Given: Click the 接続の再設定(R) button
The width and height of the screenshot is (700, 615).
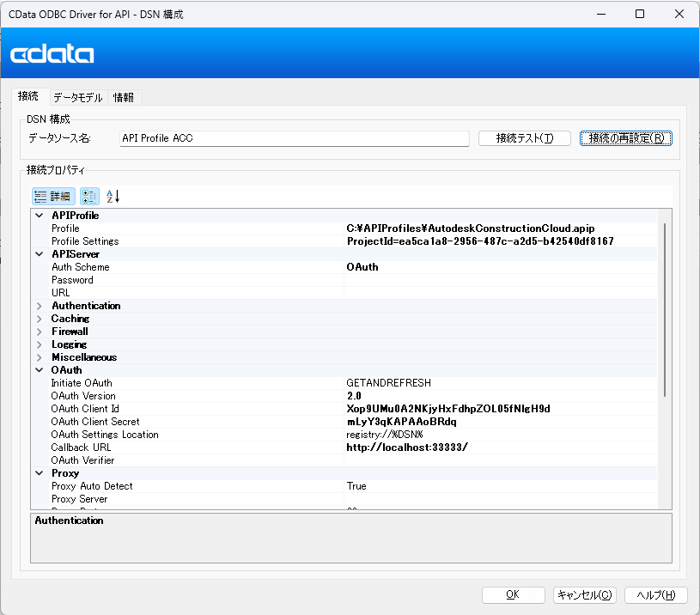Looking at the screenshot, I should click(x=626, y=138).
